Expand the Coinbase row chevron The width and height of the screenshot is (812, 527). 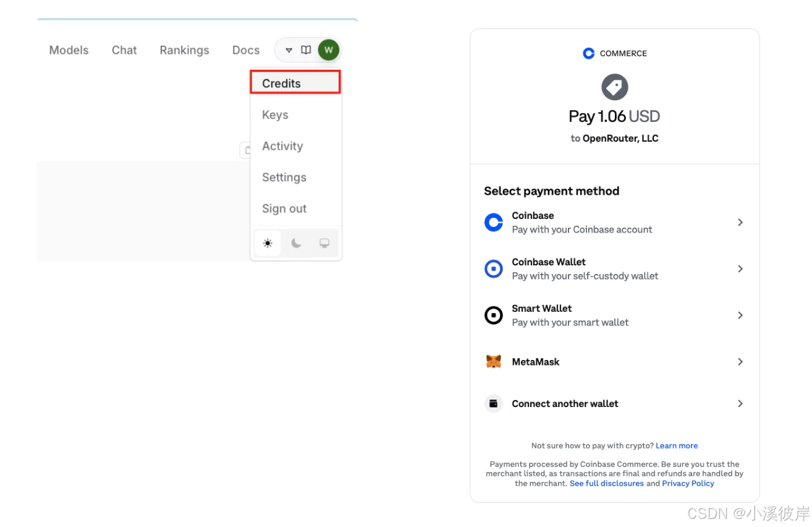click(x=740, y=222)
